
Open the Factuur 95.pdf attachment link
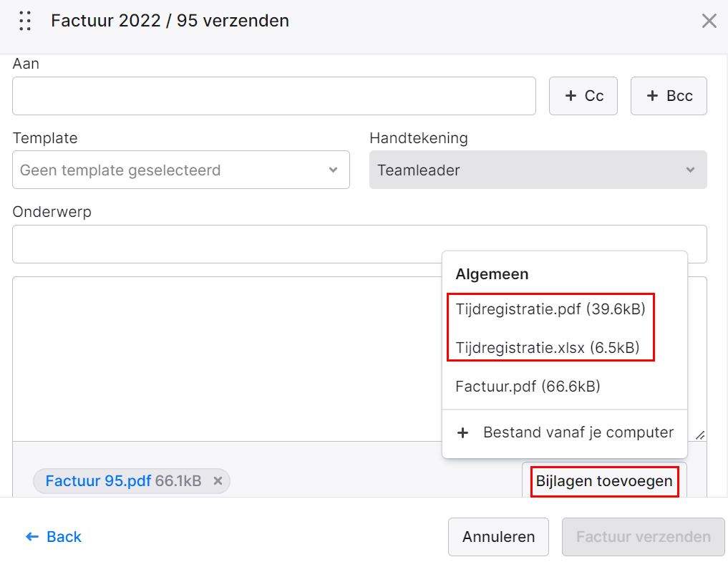coord(99,481)
